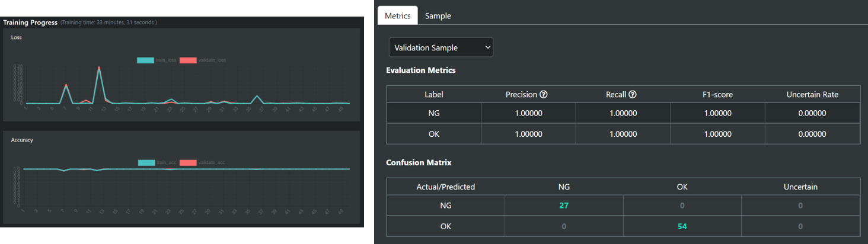This screenshot has width=868, height=244.
Task: Click the validate_acc red legend swatch
Action: click(188, 162)
